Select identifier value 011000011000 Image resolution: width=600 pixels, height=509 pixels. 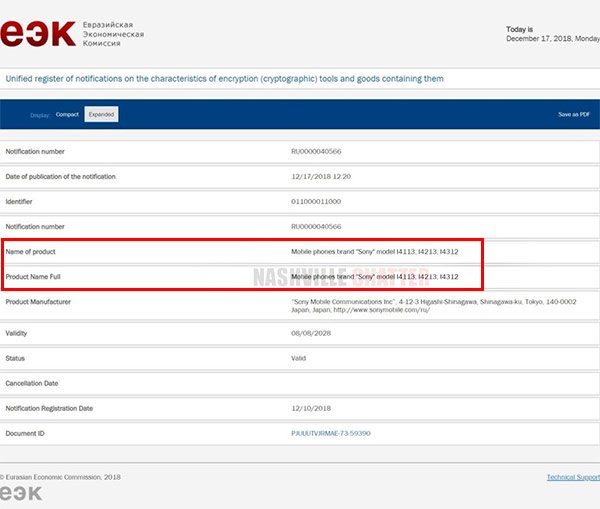[316, 202]
